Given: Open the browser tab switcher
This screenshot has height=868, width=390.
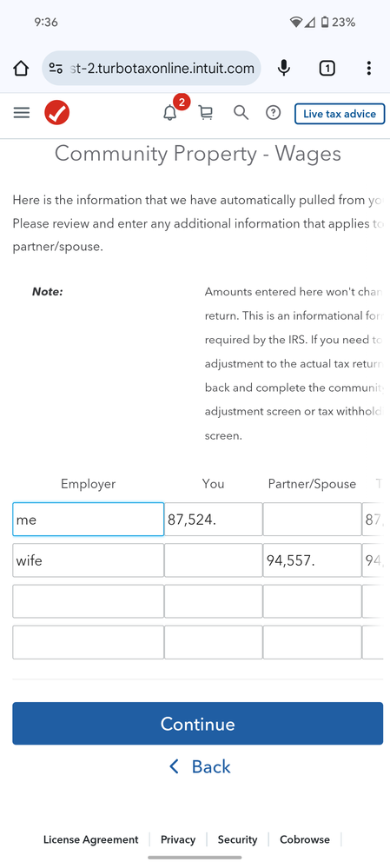Looking at the screenshot, I should [x=327, y=69].
